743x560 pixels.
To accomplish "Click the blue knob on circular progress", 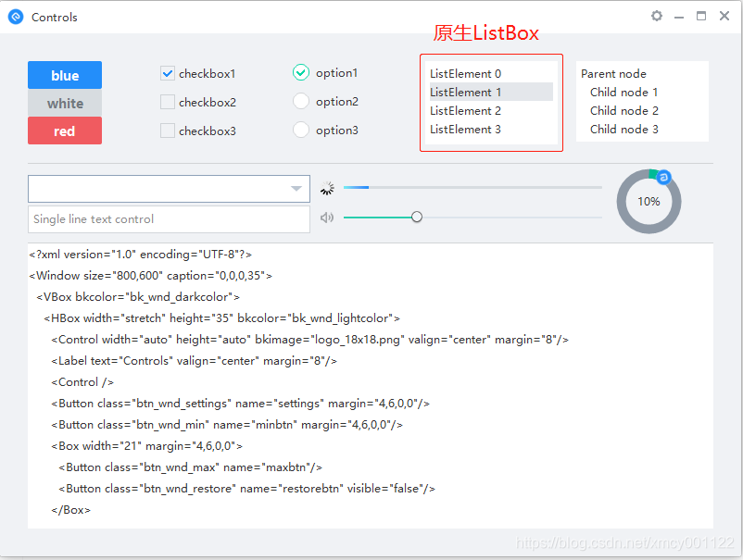I will tap(664, 178).
